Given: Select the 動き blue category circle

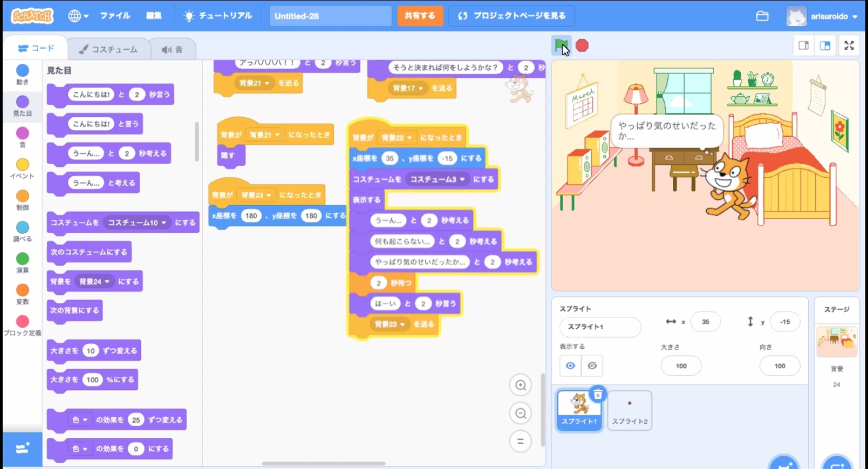Looking at the screenshot, I should [x=22, y=71].
